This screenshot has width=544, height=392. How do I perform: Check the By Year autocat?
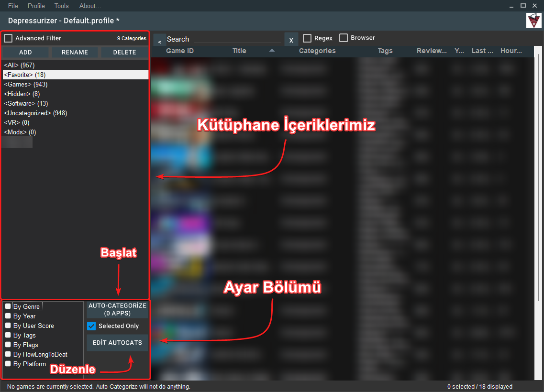[x=8, y=316]
